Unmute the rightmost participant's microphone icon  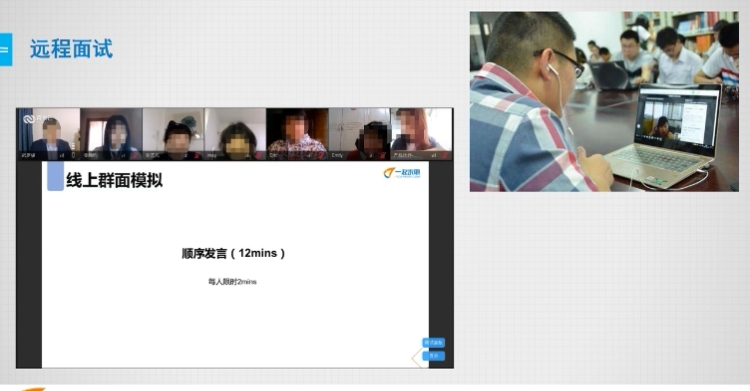(x=444, y=156)
